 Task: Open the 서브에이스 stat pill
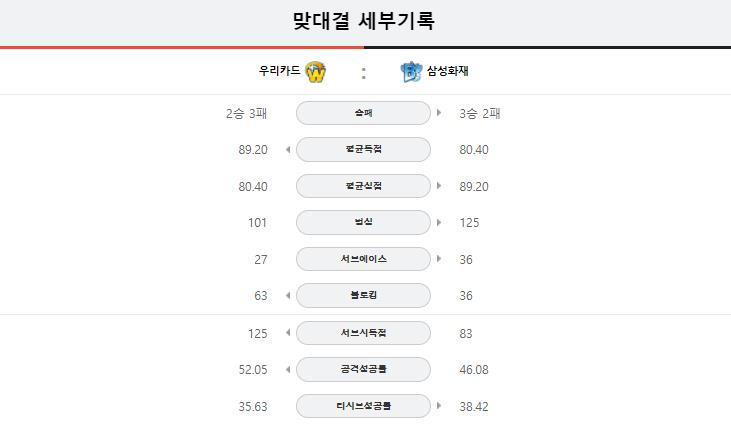pos(363,259)
